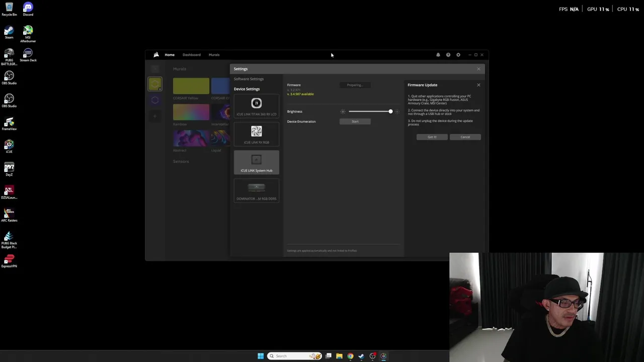
Task: Open the DayZ desktop shortcut
Action: pyautogui.click(x=9, y=169)
